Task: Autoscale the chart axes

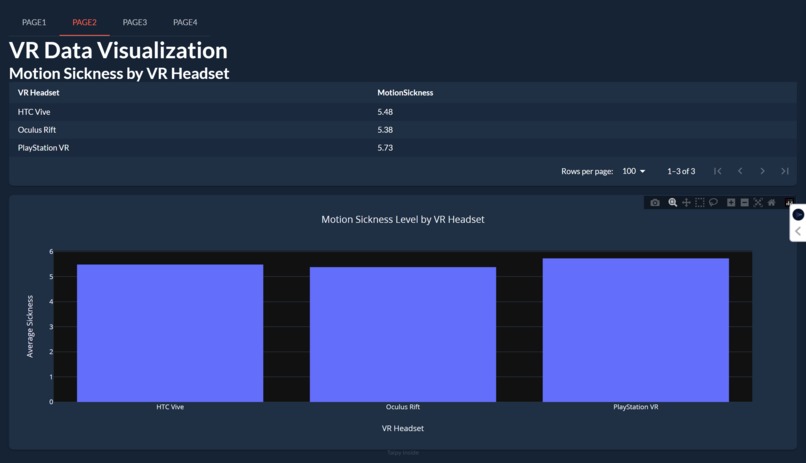Action: [758, 202]
